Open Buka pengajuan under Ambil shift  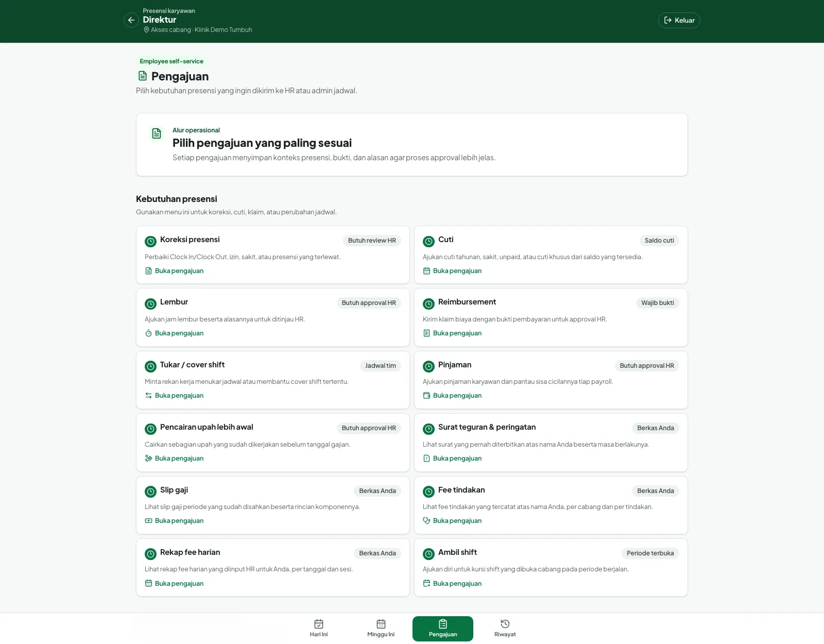[x=452, y=584]
